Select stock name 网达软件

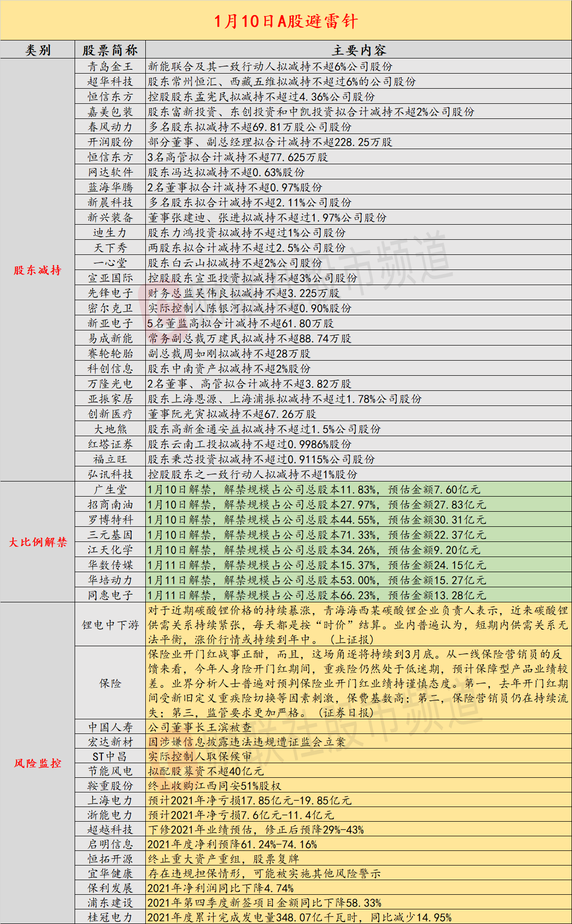[x=110, y=172]
